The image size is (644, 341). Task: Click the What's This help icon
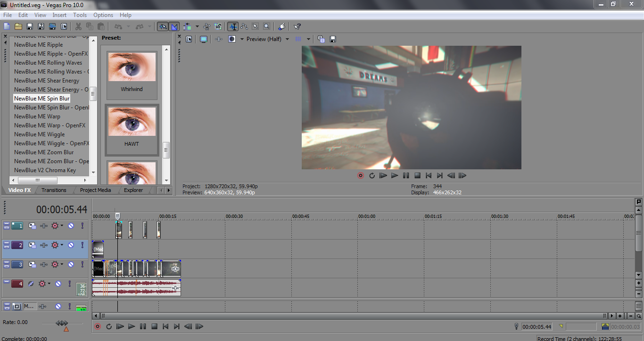[297, 26]
